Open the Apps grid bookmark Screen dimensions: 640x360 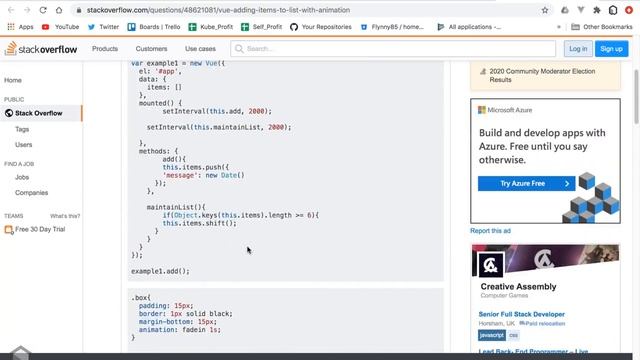[x=20, y=27]
